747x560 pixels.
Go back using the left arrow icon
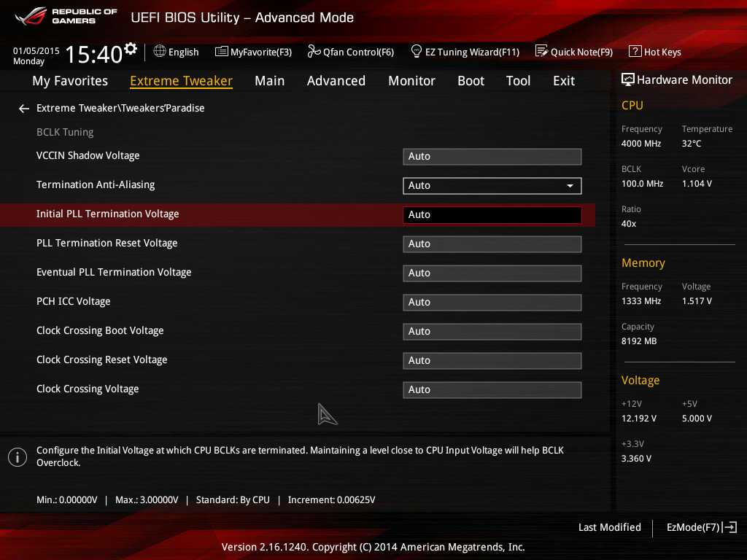tap(24, 109)
